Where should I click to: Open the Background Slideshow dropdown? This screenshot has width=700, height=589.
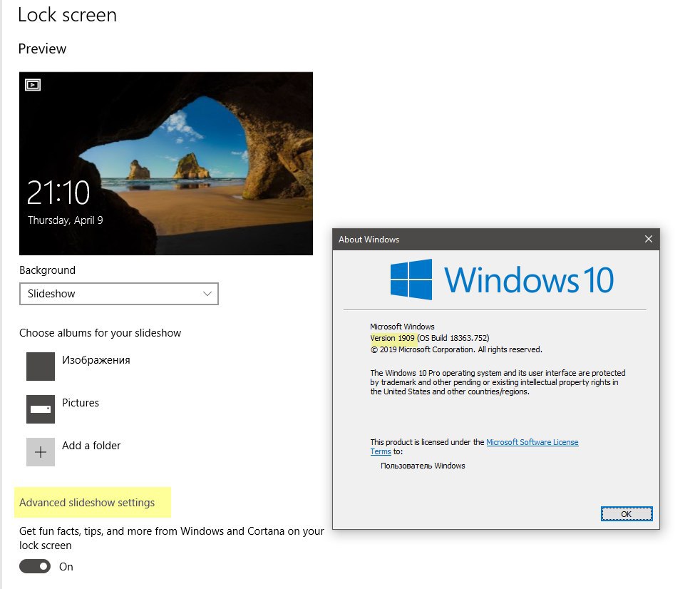tap(119, 294)
